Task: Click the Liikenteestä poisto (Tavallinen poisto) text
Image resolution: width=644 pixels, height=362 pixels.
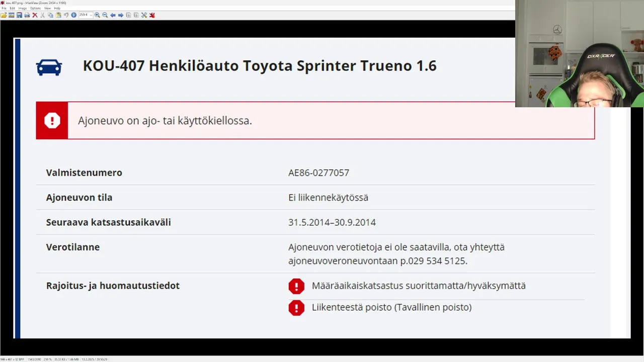Action: pyautogui.click(x=391, y=307)
